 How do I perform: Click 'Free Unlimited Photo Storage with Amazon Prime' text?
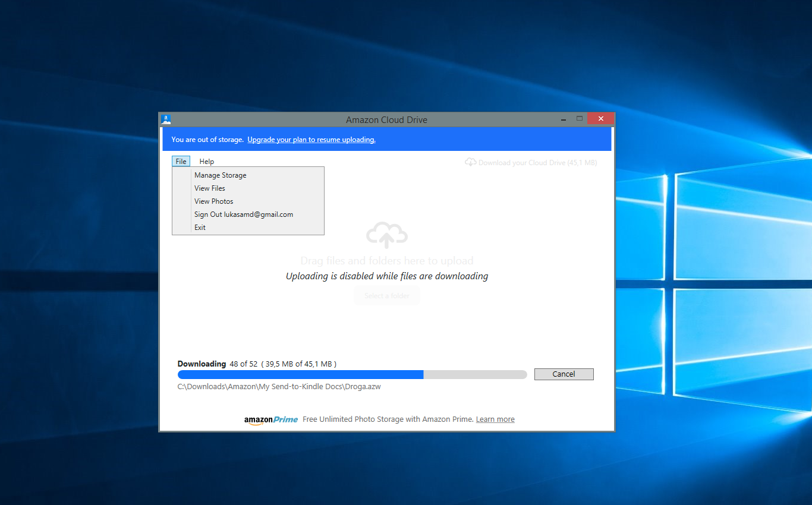388,419
